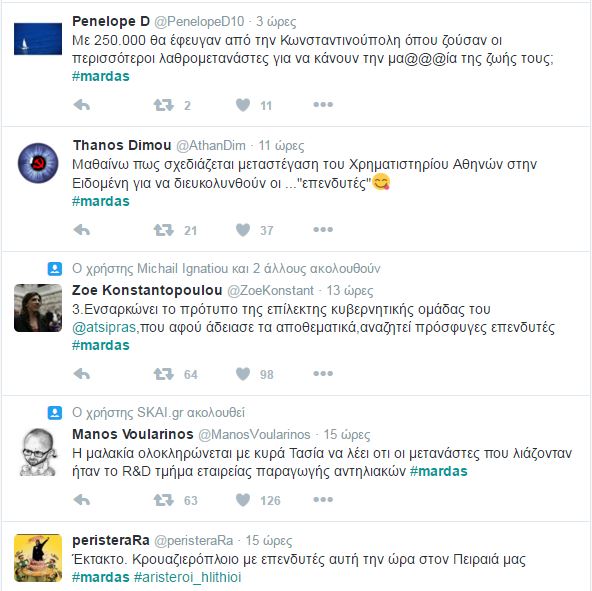The height and width of the screenshot is (591, 592).
Task: Open more options on Thanos Dimou's tweet
Action: click(x=323, y=229)
